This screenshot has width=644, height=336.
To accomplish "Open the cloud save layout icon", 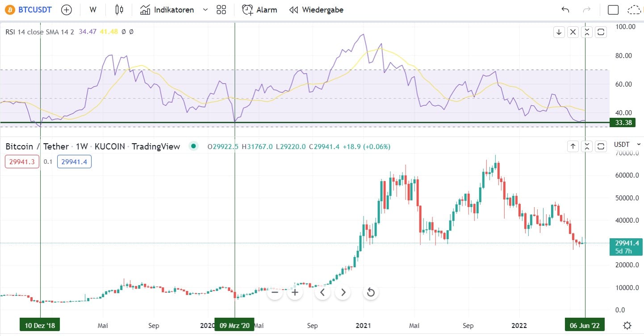I will click(634, 10).
